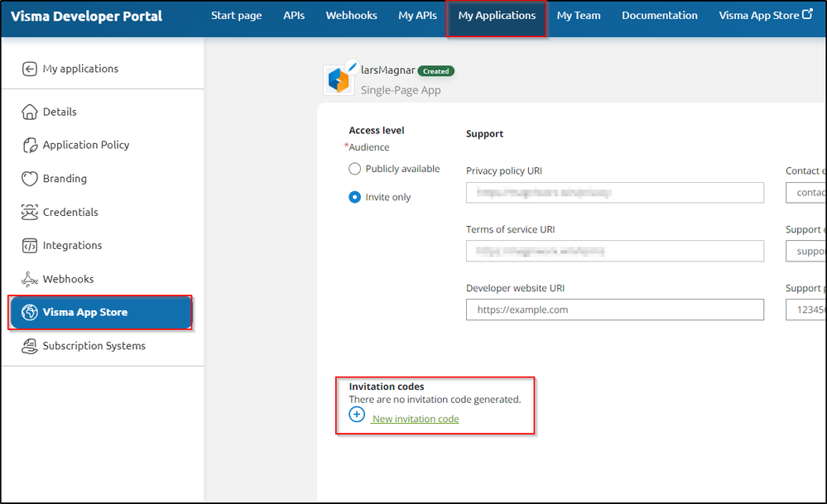Click the pencil edit icon on app logo
Image resolution: width=827 pixels, height=504 pixels.
[x=352, y=66]
